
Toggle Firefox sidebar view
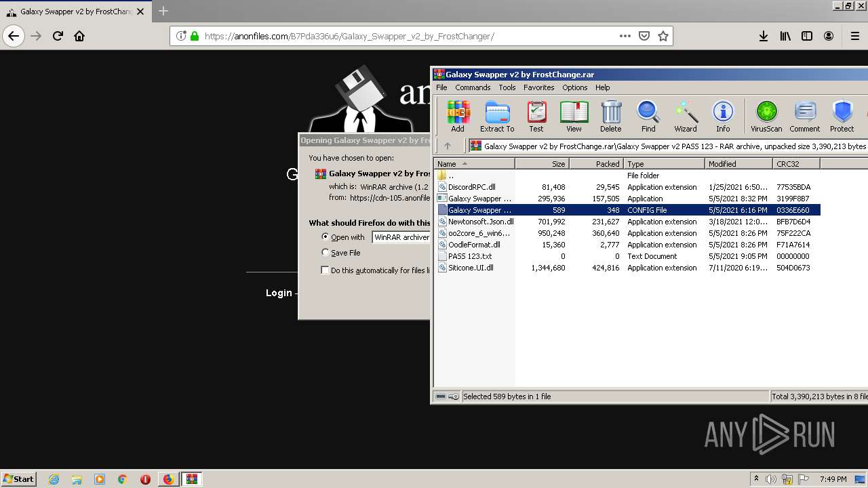[x=807, y=36]
